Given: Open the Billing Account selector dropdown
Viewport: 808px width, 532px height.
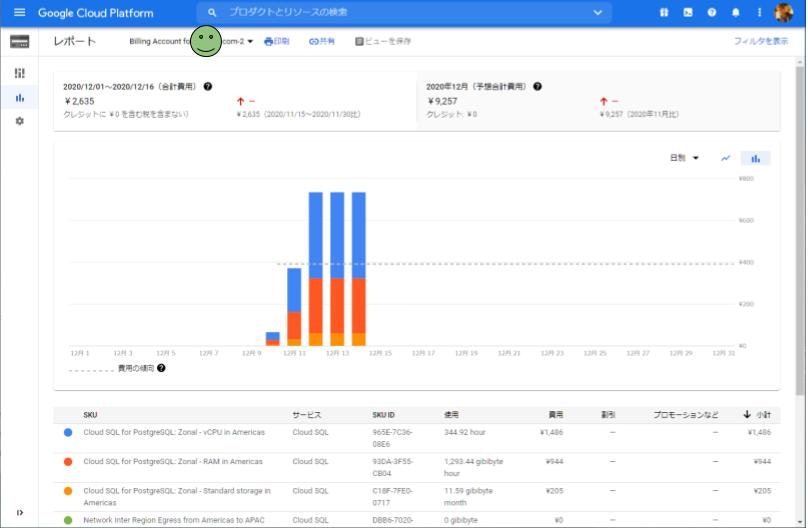Looking at the screenshot, I should [x=191, y=41].
